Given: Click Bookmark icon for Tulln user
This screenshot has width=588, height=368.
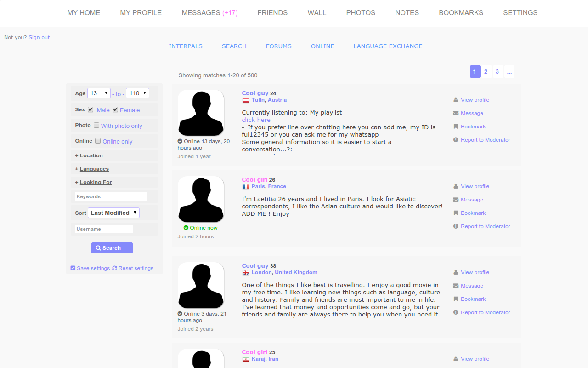Looking at the screenshot, I should 456,126.
